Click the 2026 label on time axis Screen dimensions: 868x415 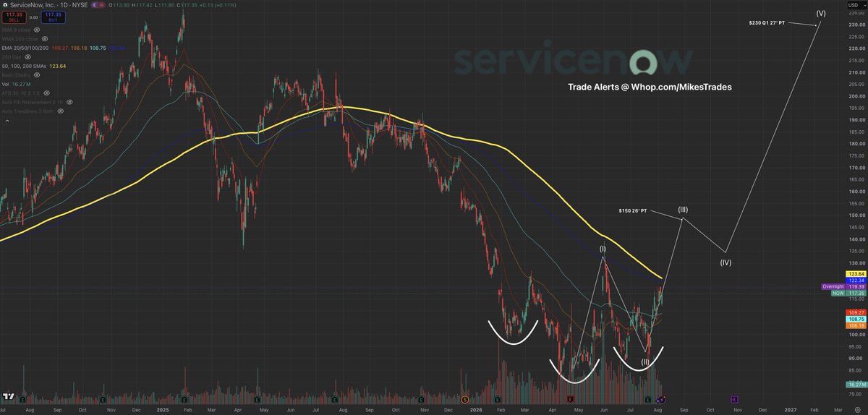point(476,408)
